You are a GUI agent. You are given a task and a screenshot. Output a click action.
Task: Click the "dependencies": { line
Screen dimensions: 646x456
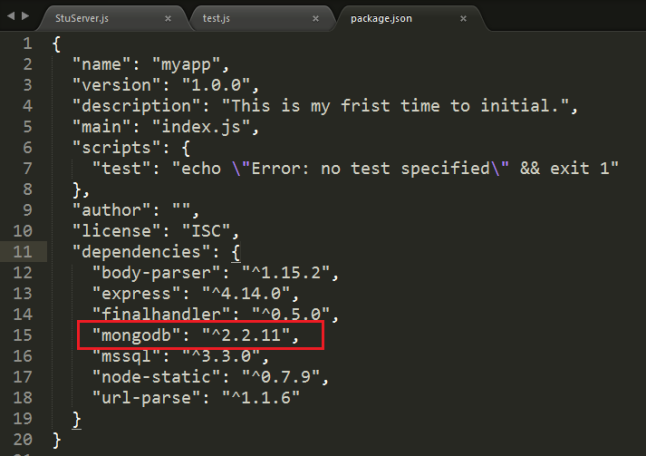click(x=156, y=252)
